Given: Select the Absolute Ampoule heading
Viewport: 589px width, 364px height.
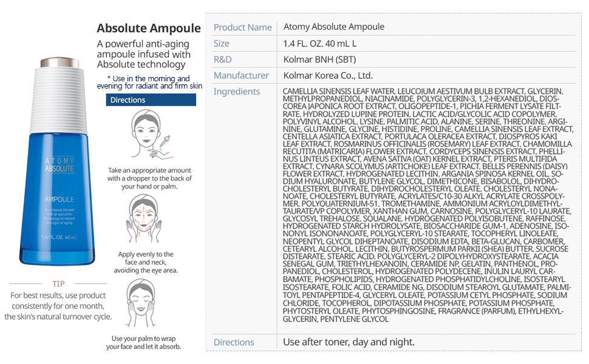Looking at the screenshot, I should click(149, 29).
